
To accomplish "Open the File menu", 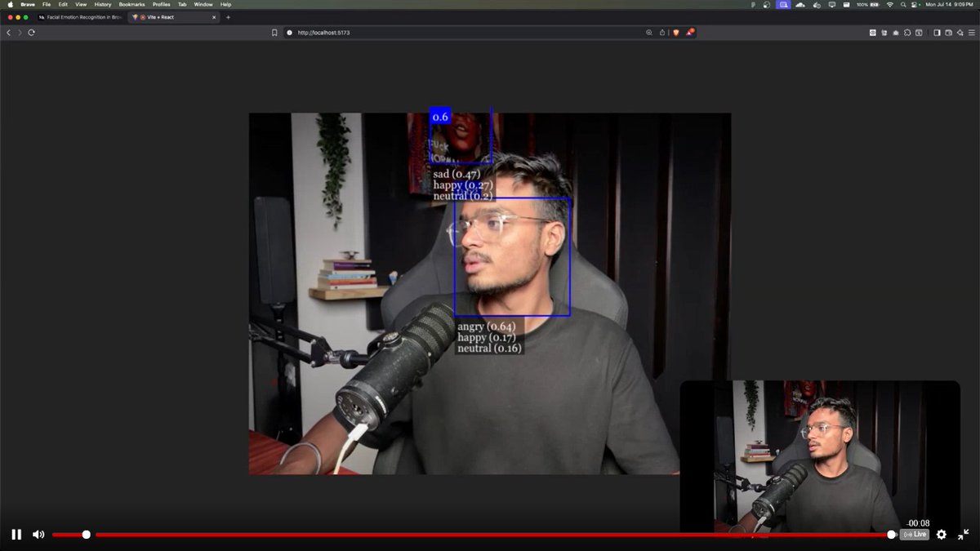I will tap(47, 4).
